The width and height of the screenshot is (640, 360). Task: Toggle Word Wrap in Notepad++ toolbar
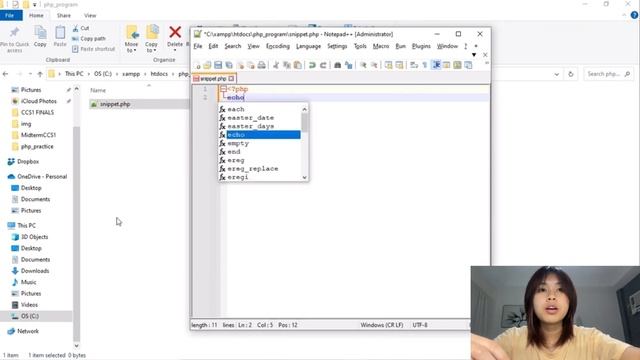coord(414,65)
